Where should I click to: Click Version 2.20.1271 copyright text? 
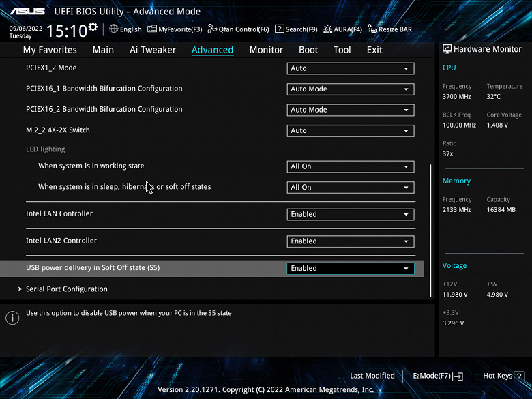point(266,390)
